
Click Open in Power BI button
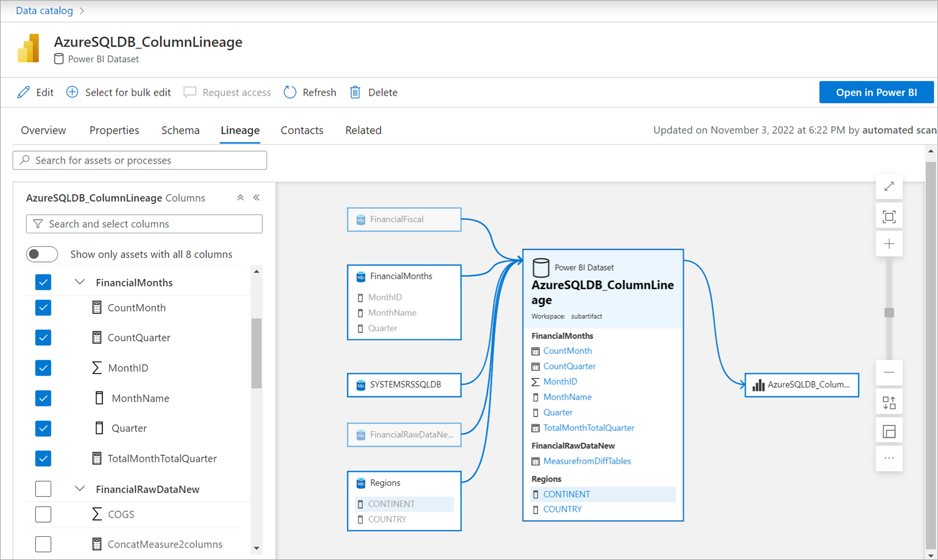tap(876, 92)
